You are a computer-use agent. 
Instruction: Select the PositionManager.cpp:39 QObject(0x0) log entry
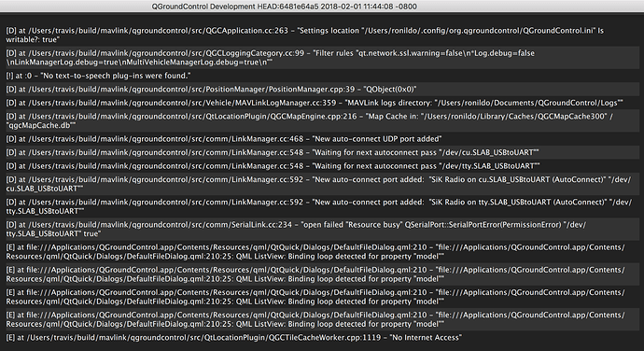322,90
